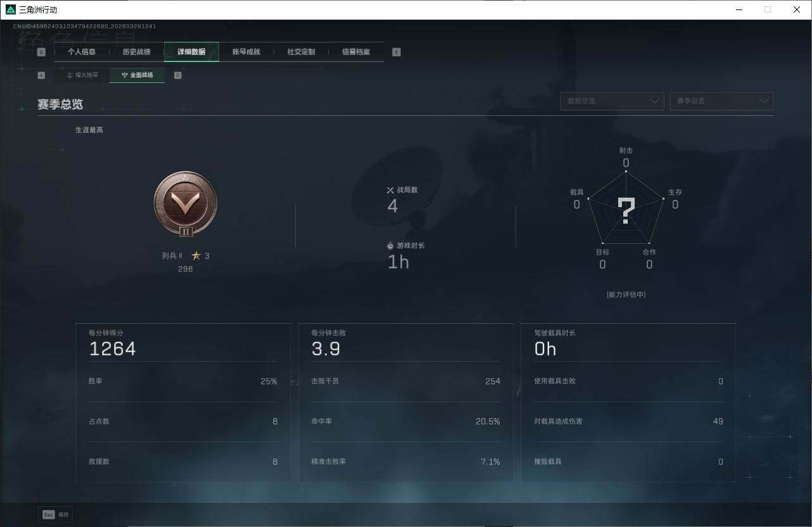Open the 个人信息 tab
Viewport: 812px width, 527px height.
pyautogui.click(x=82, y=52)
